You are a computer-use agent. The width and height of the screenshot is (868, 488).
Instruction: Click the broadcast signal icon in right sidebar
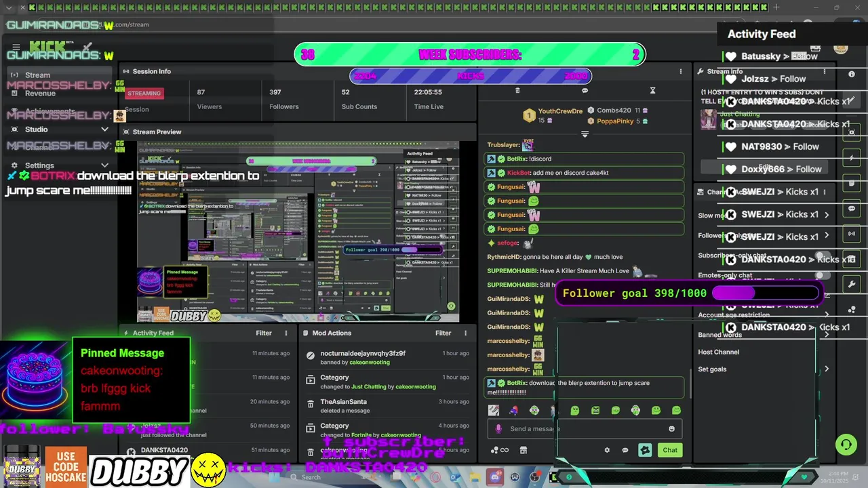(852, 234)
